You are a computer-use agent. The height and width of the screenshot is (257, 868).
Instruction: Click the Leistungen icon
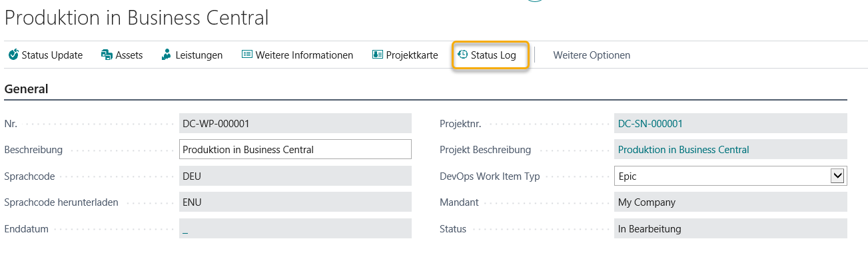point(167,55)
